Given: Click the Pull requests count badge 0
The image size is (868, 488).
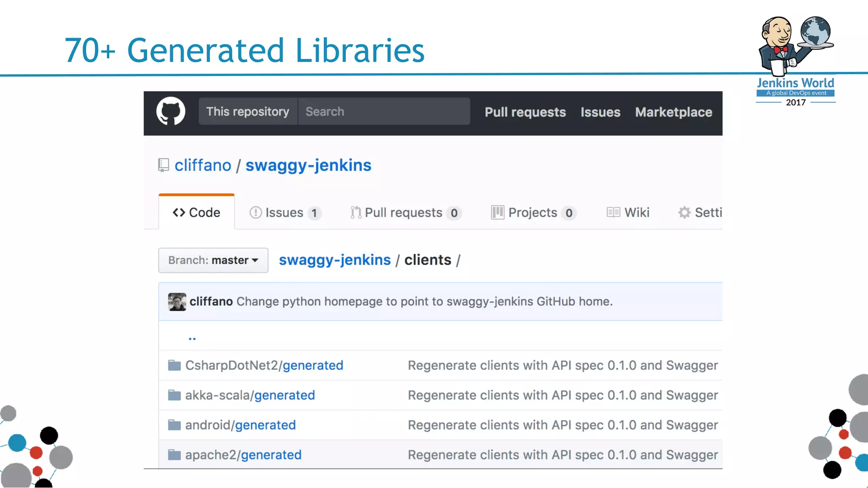Looking at the screenshot, I should (454, 213).
